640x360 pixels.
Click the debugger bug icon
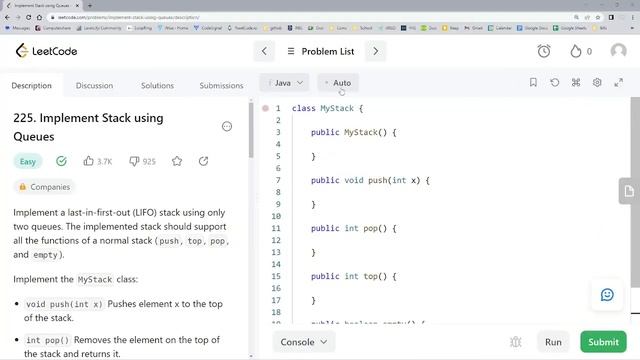click(x=516, y=342)
